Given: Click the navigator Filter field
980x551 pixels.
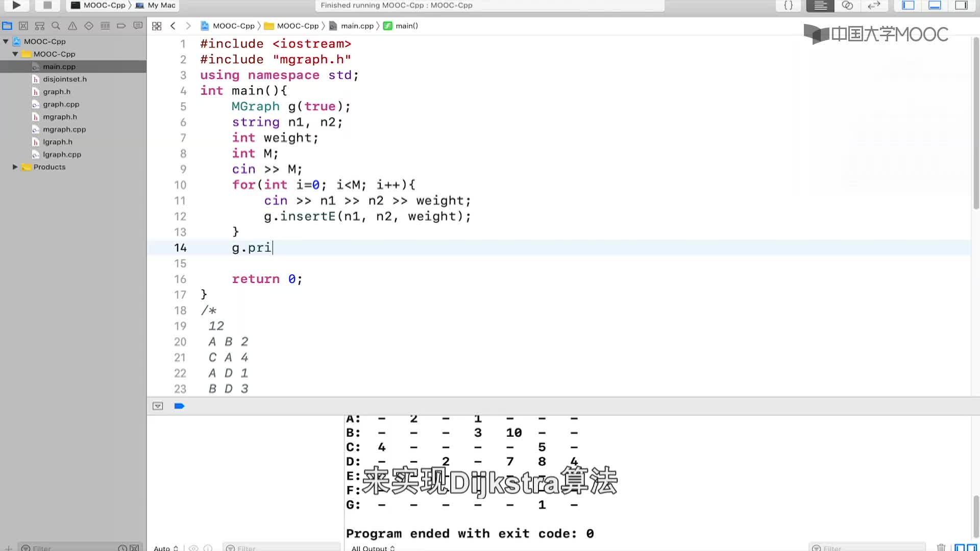Looking at the screenshot, I should [x=69, y=548].
